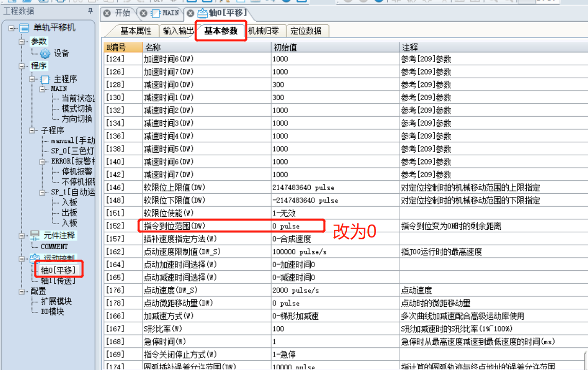This screenshot has height=370, width=588.
Task: Open the COMMENT tree item
Action: pyautogui.click(x=55, y=247)
